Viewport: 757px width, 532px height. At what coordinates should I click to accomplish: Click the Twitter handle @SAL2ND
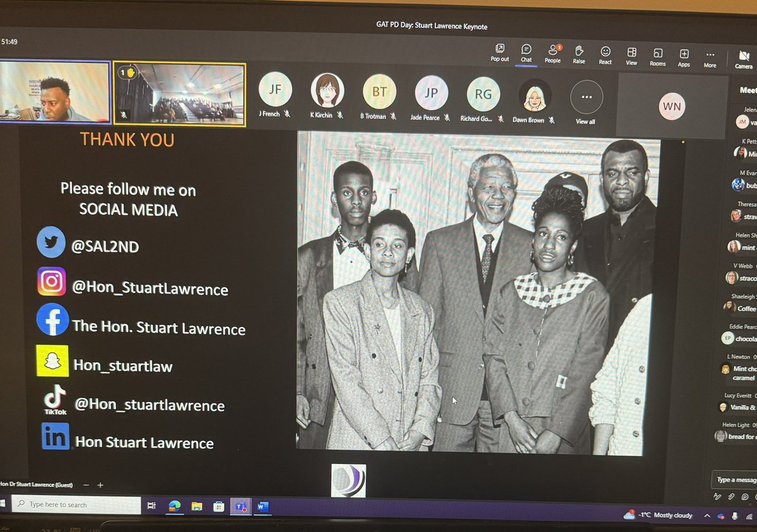pyautogui.click(x=106, y=246)
